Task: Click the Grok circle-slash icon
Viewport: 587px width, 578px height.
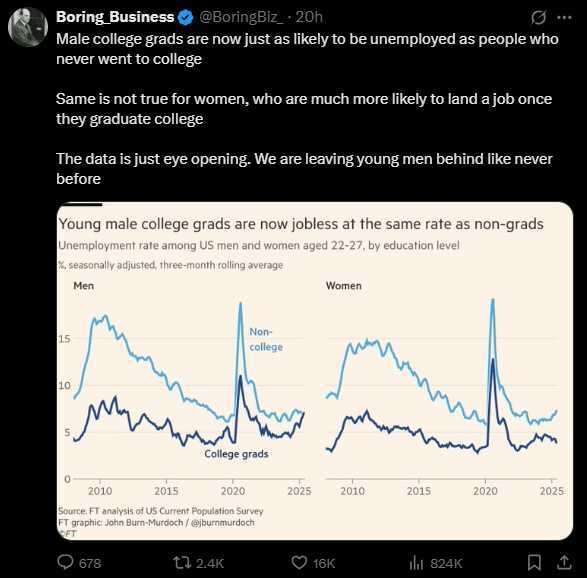Action: point(539,17)
